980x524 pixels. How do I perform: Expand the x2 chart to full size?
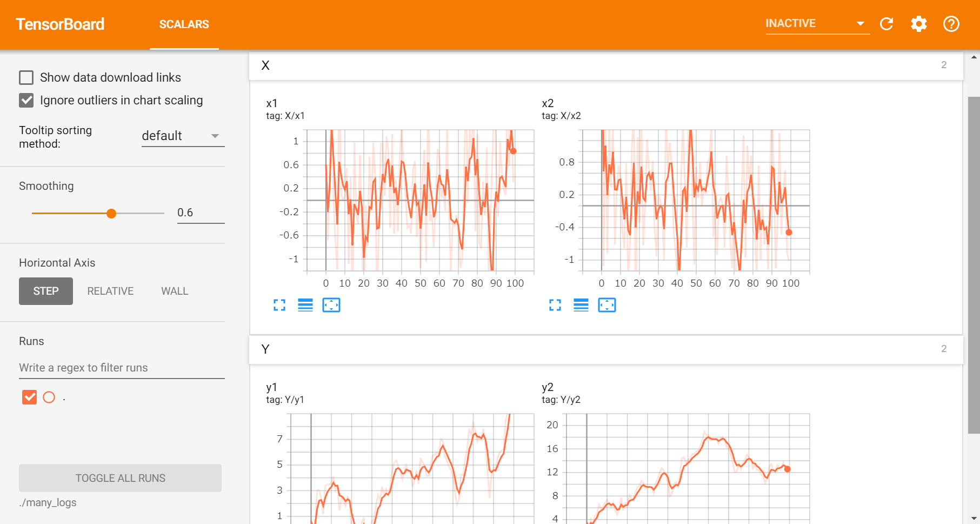pos(555,305)
